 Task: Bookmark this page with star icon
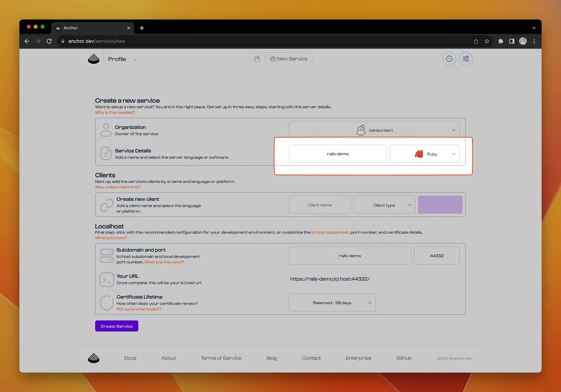click(487, 41)
